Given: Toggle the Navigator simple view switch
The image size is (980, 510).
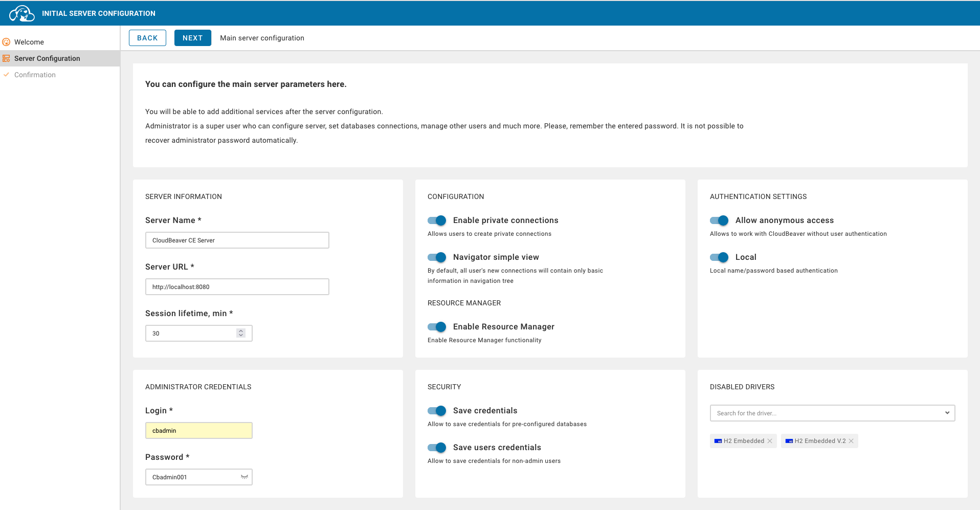Looking at the screenshot, I should [x=437, y=257].
